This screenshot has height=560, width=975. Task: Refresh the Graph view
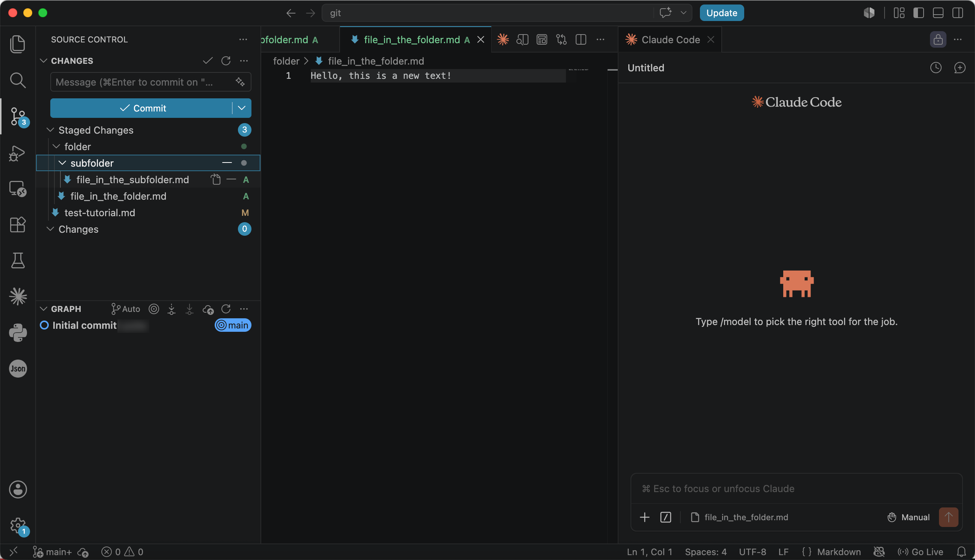(226, 309)
